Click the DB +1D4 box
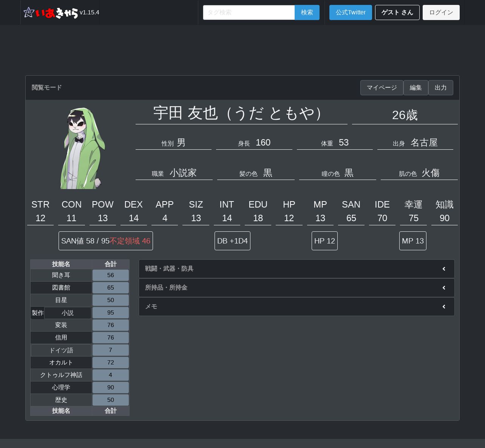485x448 pixels. pyautogui.click(x=232, y=241)
